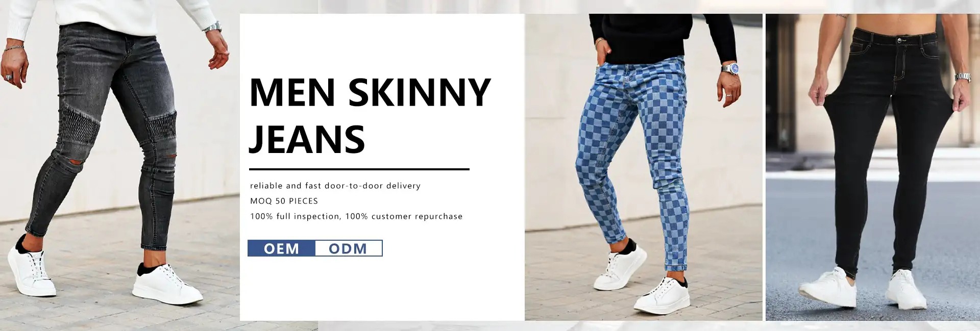
Task: Click the silver watch on black jeans model
Action: coord(963,77)
